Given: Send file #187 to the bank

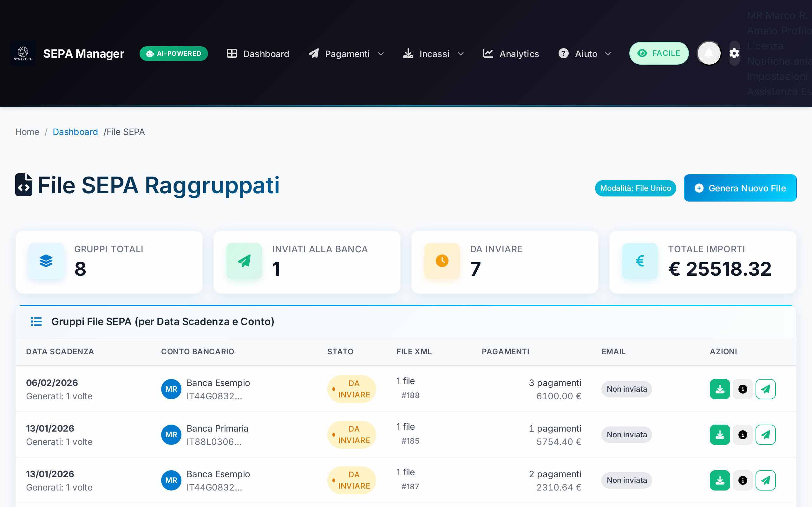Looking at the screenshot, I should (x=765, y=480).
